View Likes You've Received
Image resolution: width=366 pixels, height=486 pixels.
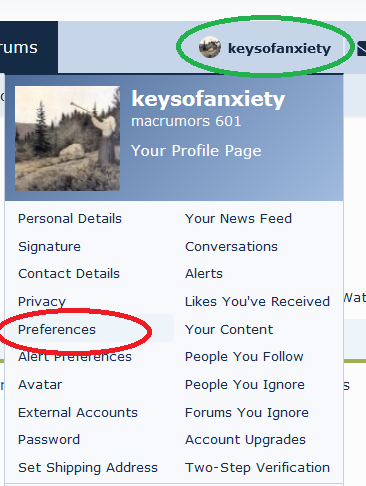257,302
